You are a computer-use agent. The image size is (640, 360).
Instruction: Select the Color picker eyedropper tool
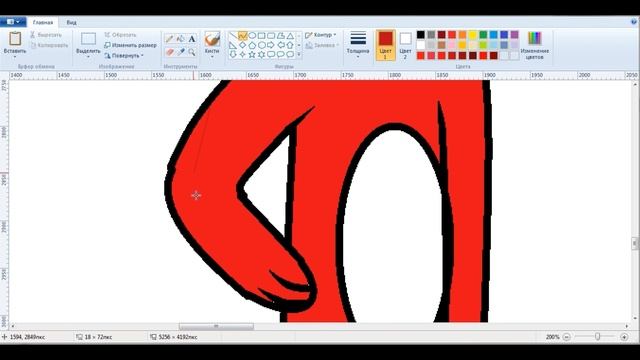180,52
